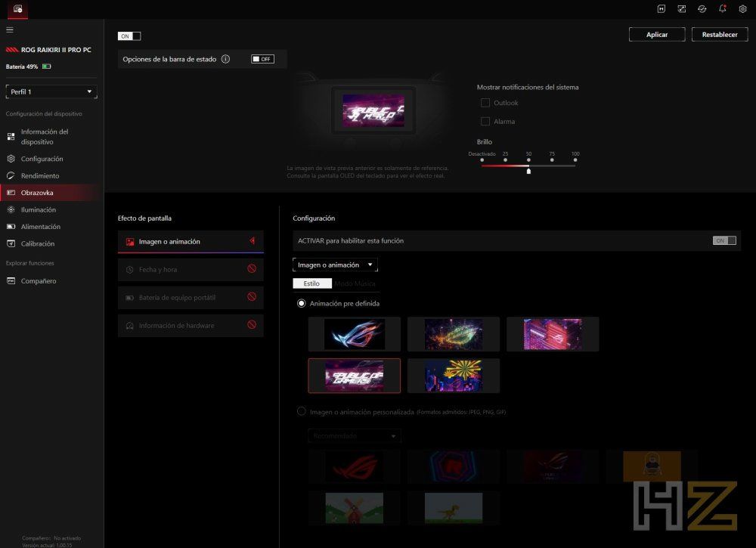Click the Calibración sidebar icon
Viewport: 756px width, 548px height.
[x=11, y=243]
